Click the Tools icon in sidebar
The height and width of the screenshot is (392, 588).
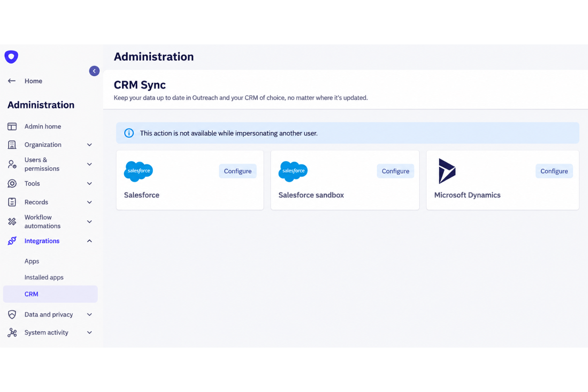coord(12,183)
